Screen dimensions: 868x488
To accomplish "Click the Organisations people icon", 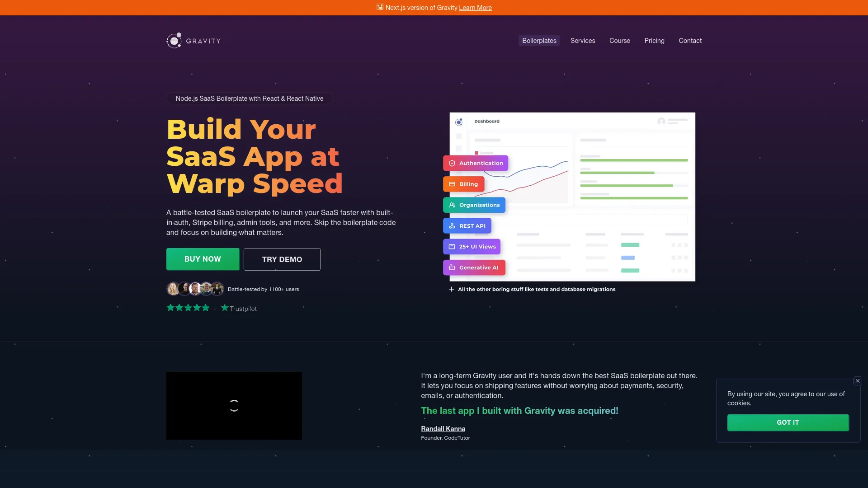I will coord(452,205).
